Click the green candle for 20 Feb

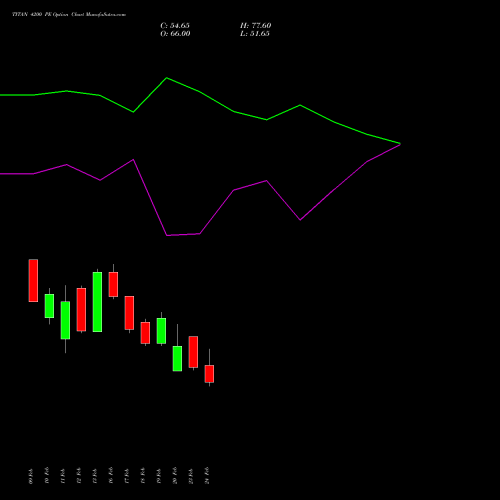pos(177,358)
